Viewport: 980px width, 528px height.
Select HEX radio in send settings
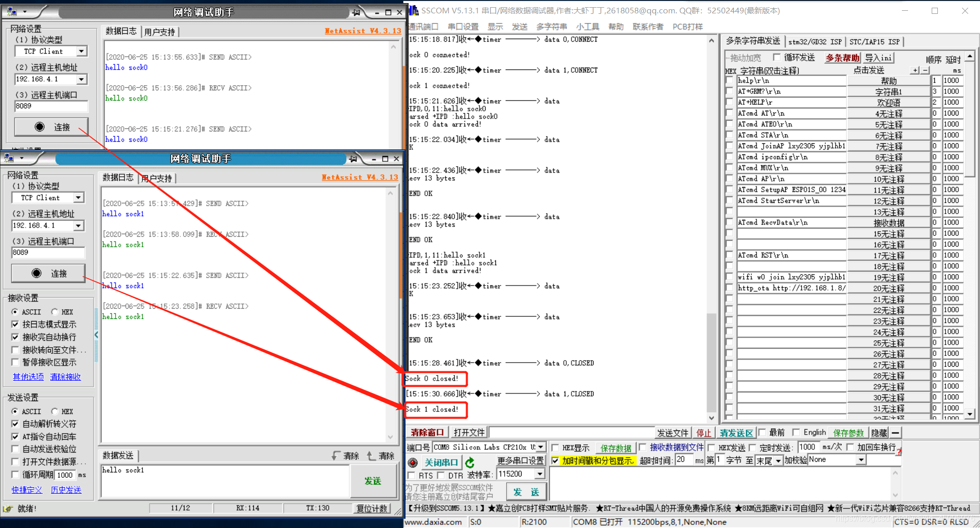[x=54, y=411]
